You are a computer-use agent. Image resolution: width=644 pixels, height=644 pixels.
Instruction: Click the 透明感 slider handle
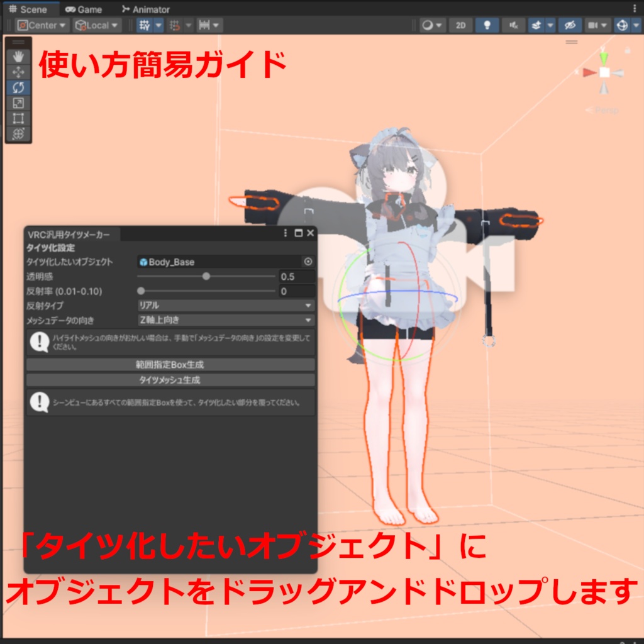[x=206, y=276]
